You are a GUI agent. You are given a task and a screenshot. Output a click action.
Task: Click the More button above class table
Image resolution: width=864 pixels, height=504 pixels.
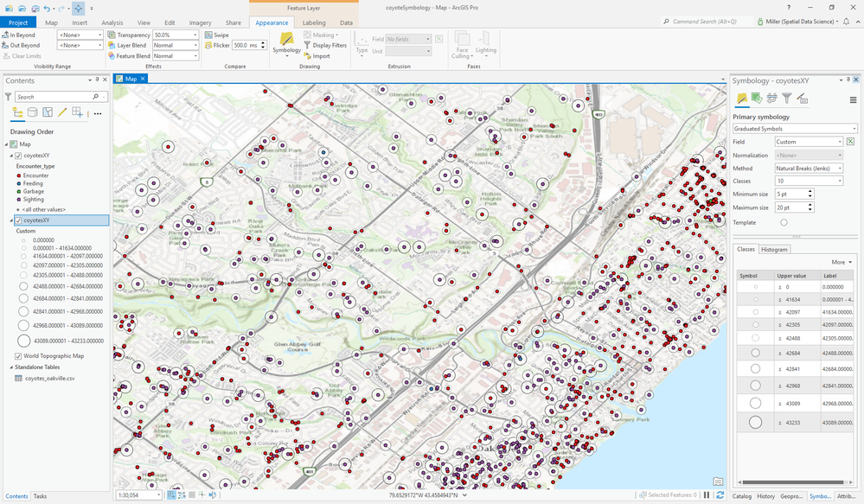click(840, 262)
